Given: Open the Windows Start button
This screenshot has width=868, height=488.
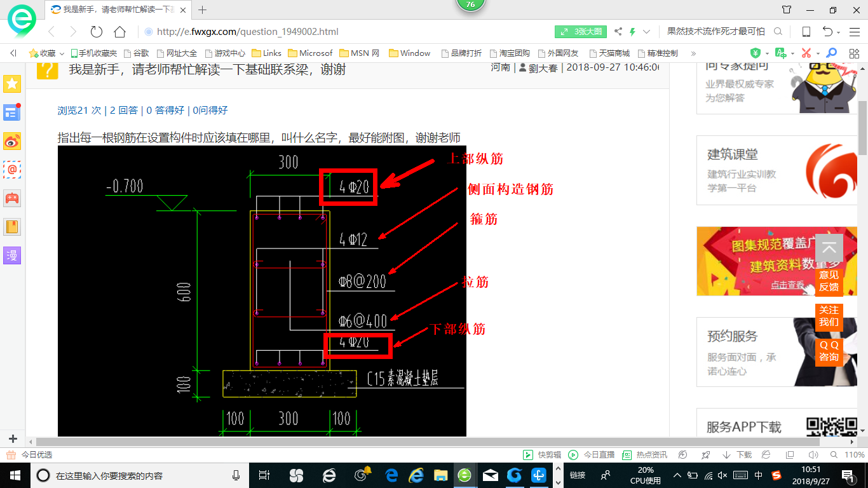Looking at the screenshot, I should (15, 475).
